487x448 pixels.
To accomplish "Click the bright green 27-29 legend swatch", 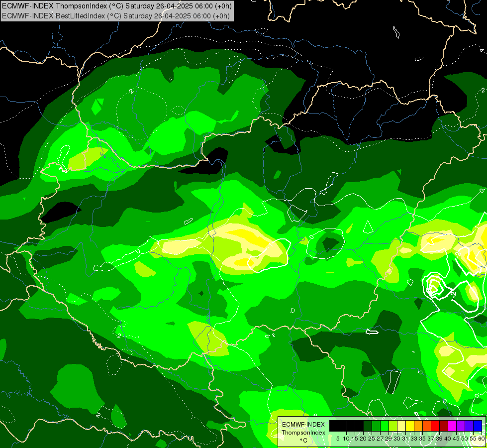I will coord(385,426).
